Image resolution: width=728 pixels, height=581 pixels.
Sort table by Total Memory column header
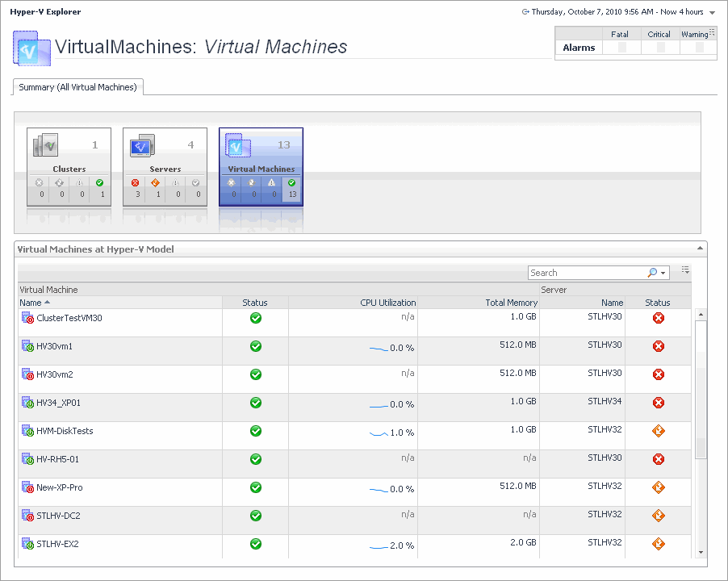click(511, 303)
